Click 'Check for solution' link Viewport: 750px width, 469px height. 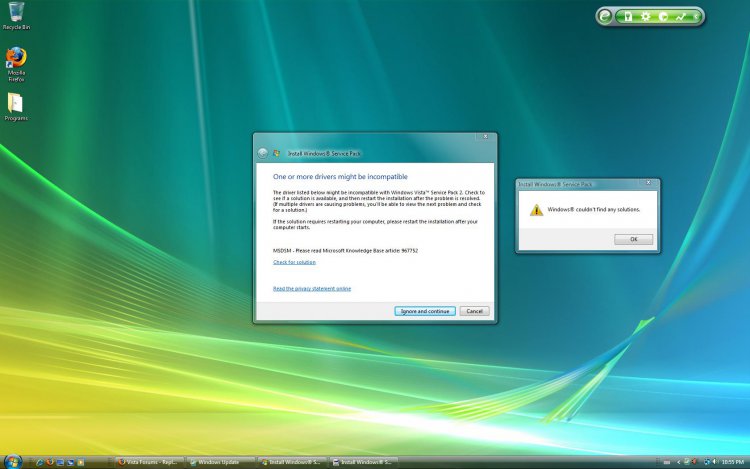click(294, 262)
